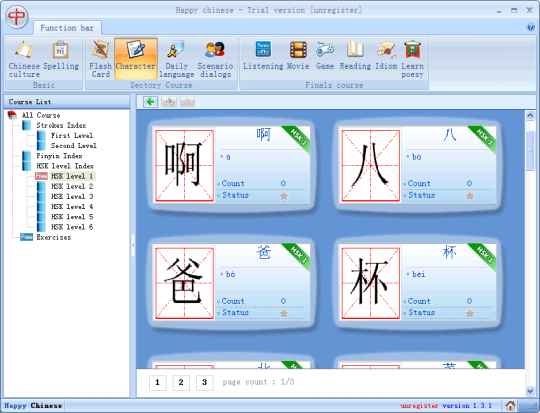Click the status star on the 杯 card
Screen dimensions: 540x413
tap(470, 313)
